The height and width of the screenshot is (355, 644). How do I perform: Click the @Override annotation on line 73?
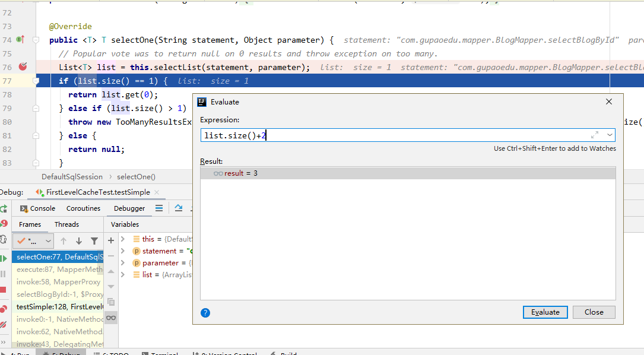pyautogui.click(x=70, y=26)
